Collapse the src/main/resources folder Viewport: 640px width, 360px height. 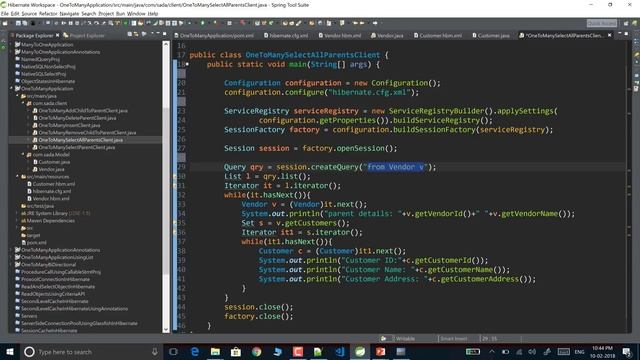pyautogui.click(x=17, y=176)
